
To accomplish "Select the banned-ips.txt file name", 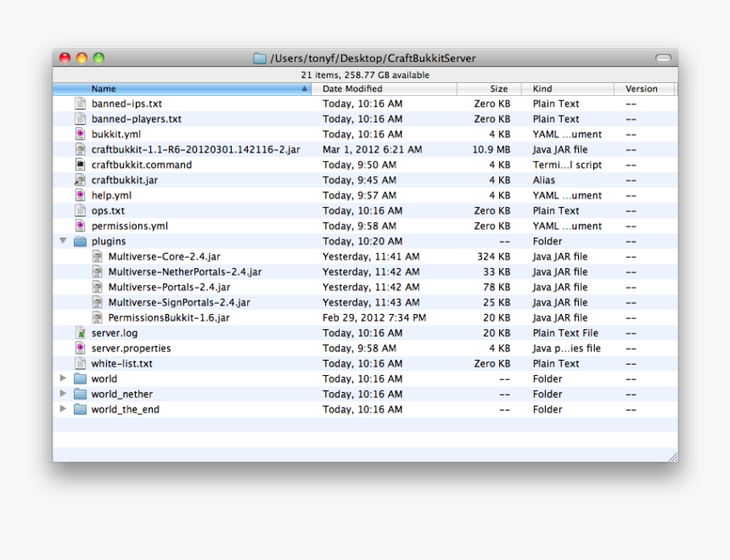I will (126, 104).
